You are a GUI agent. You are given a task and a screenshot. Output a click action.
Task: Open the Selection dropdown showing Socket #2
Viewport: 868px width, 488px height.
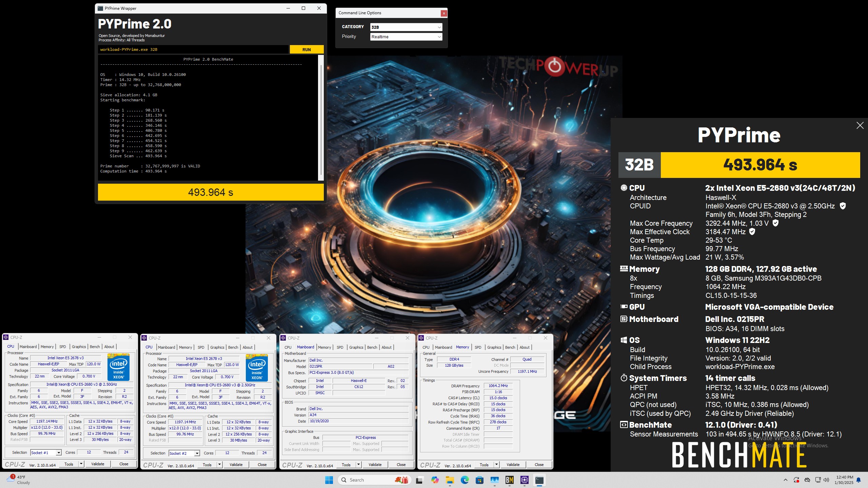pyautogui.click(x=184, y=453)
